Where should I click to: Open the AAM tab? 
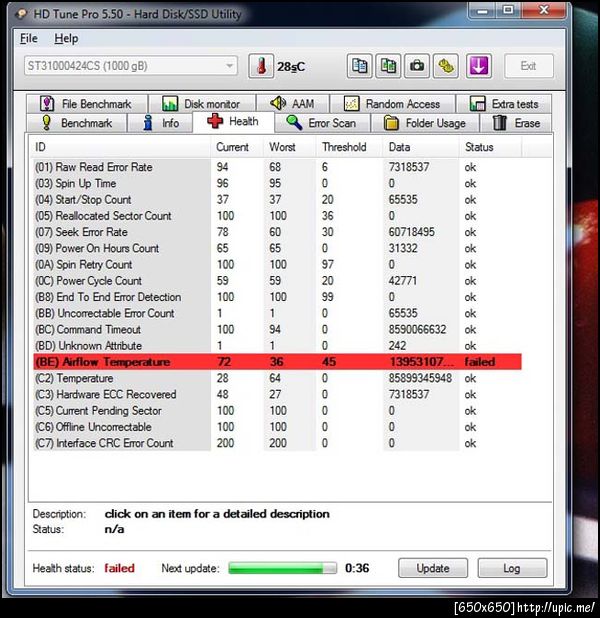tap(293, 104)
